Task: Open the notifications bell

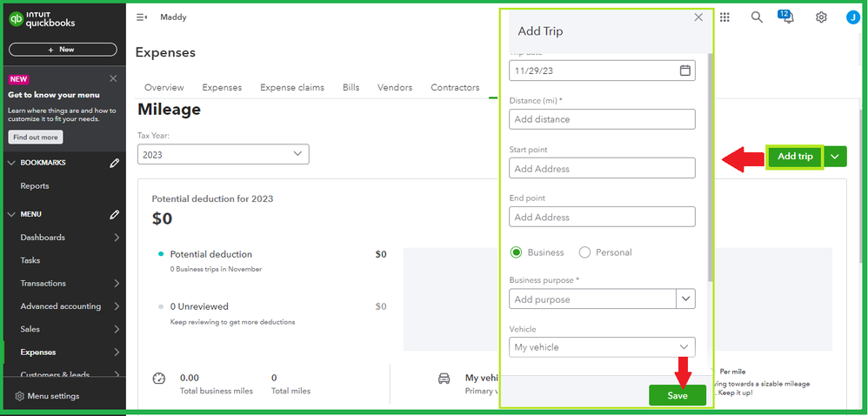Action: (x=788, y=17)
